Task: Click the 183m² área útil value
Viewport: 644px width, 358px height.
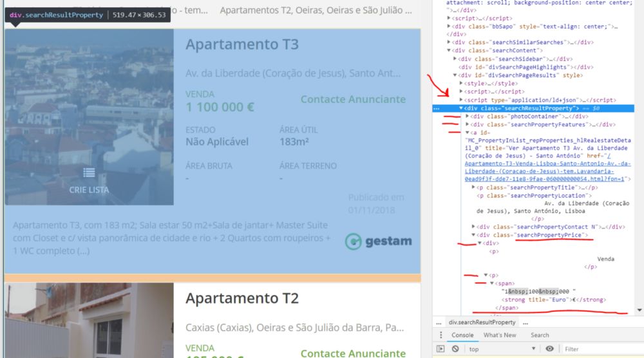Action: 294,142
